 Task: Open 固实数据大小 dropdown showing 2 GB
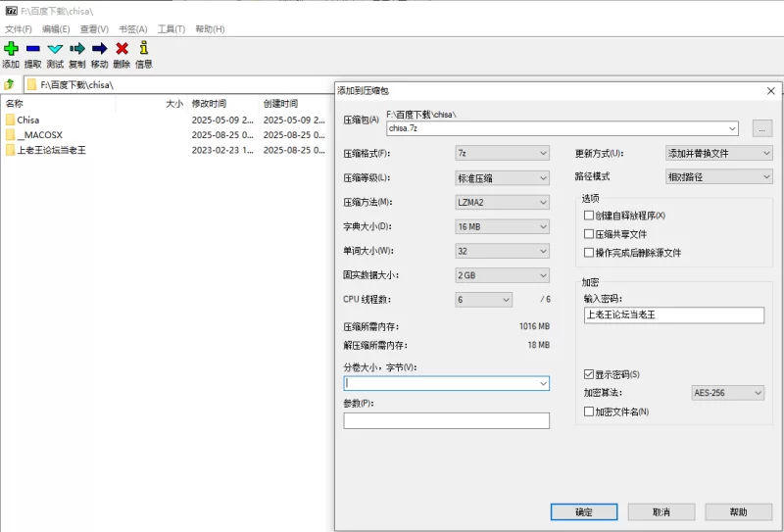coord(502,275)
